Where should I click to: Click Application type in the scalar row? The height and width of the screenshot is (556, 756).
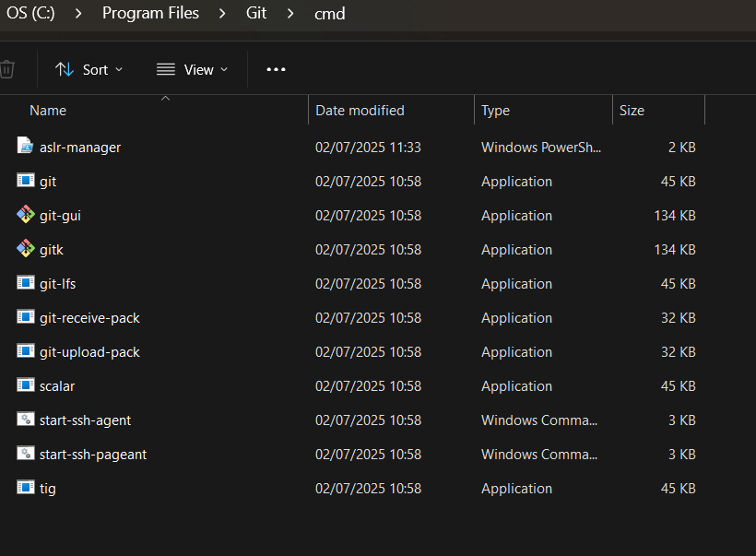click(x=516, y=386)
